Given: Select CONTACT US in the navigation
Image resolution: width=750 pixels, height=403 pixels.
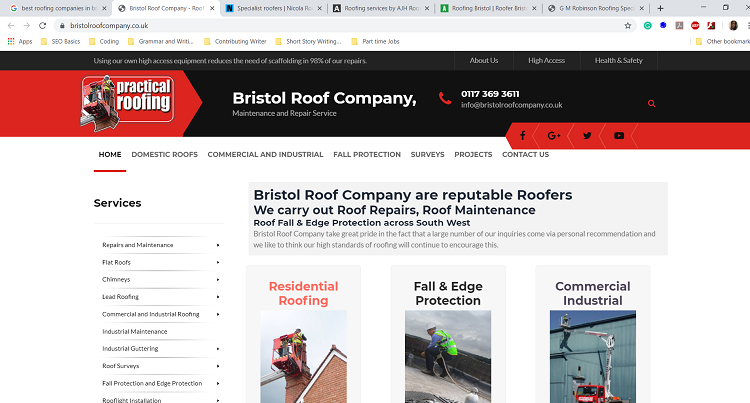Looking at the screenshot, I should point(525,154).
